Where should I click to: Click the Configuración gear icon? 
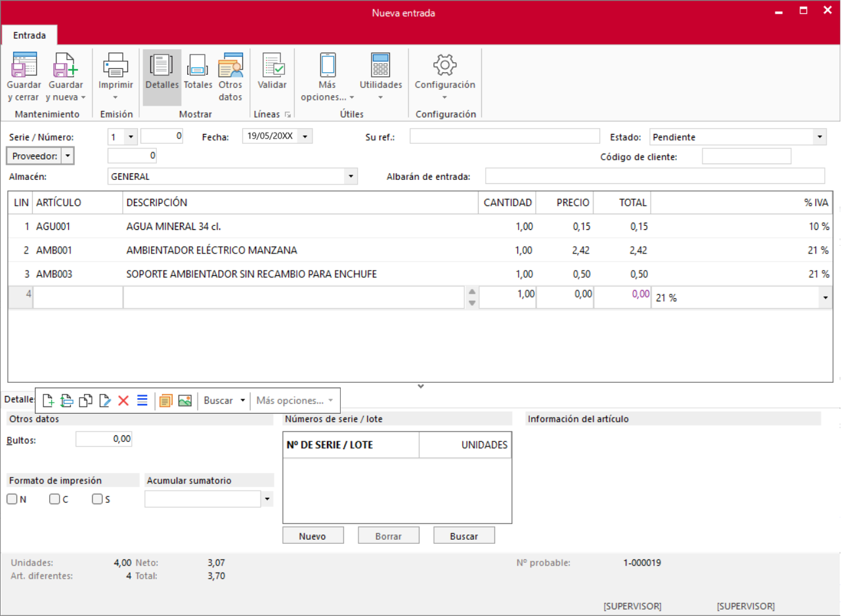pyautogui.click(x=445, y=64)
